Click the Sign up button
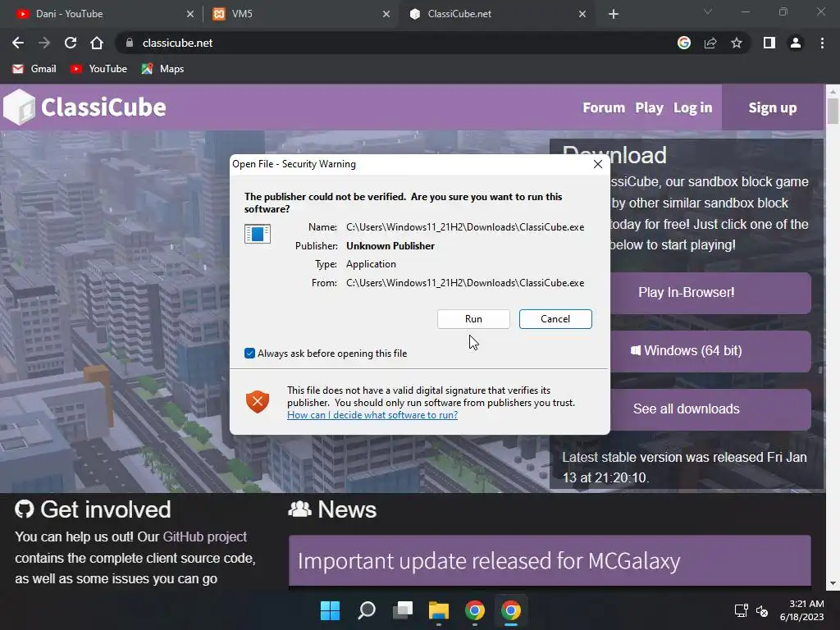 pyautogui.click(x=773, y=107)
